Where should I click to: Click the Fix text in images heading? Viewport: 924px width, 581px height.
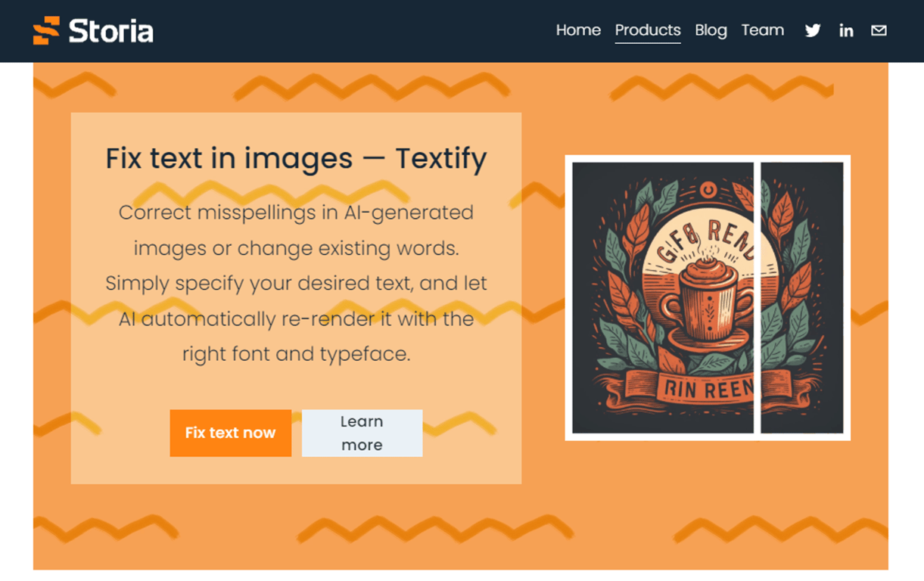[x=296, y=159]
